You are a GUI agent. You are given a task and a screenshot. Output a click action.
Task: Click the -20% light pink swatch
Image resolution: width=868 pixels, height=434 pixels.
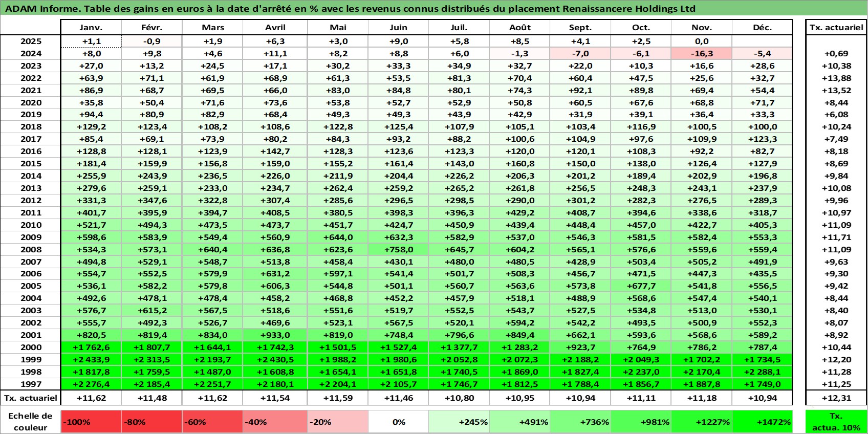[x=338, y=422]
